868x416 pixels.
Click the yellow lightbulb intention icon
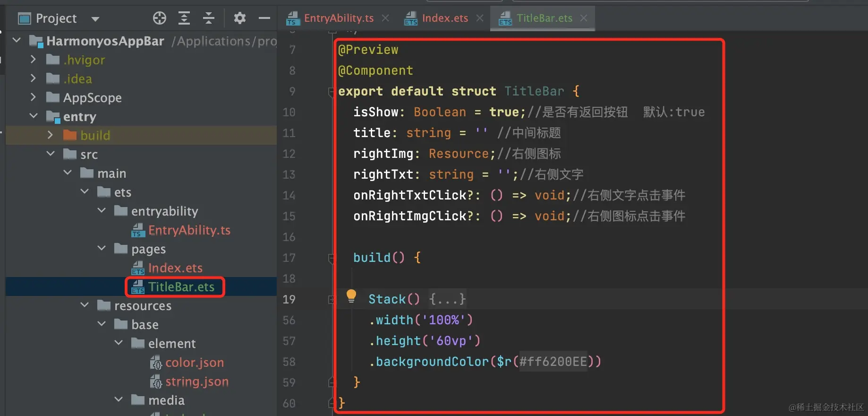click(x=351, y=296)
